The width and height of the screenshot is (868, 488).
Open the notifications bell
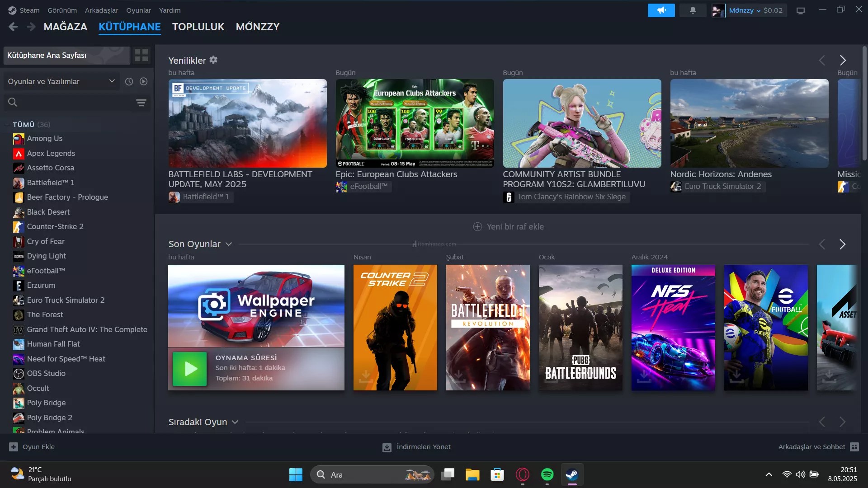[693, 10]
